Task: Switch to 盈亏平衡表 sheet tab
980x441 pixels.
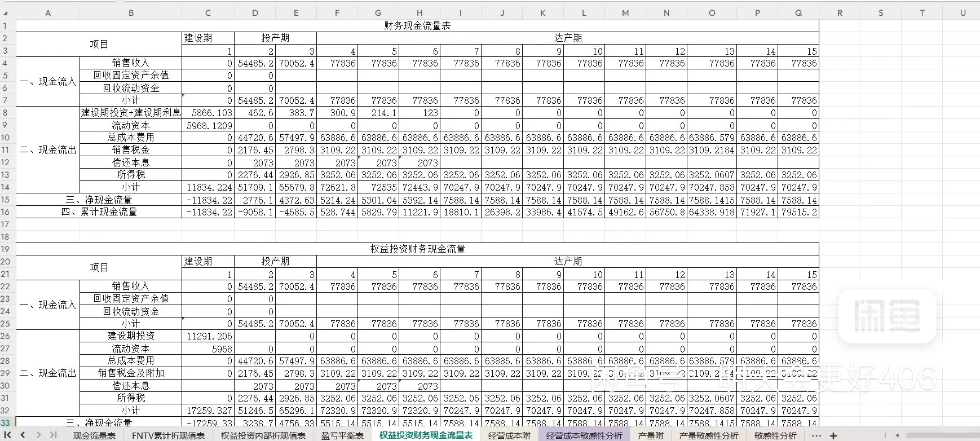Action: [342, 435]
